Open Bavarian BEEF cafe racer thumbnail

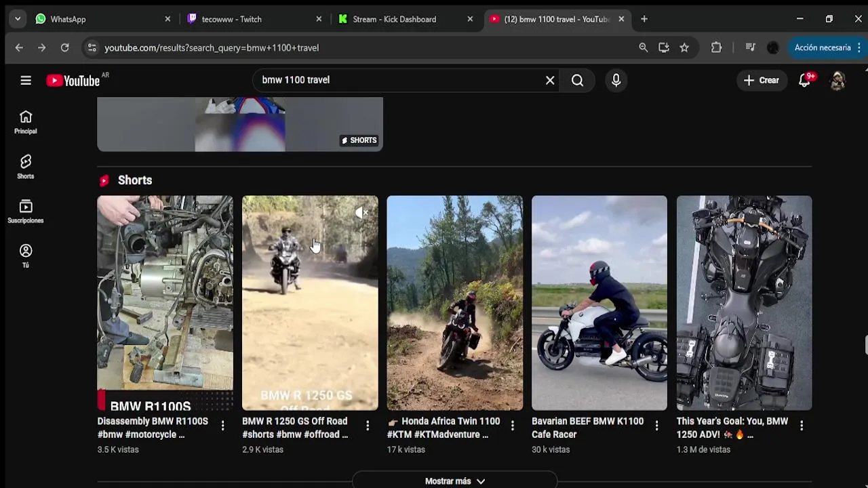[x=599, y=303]
